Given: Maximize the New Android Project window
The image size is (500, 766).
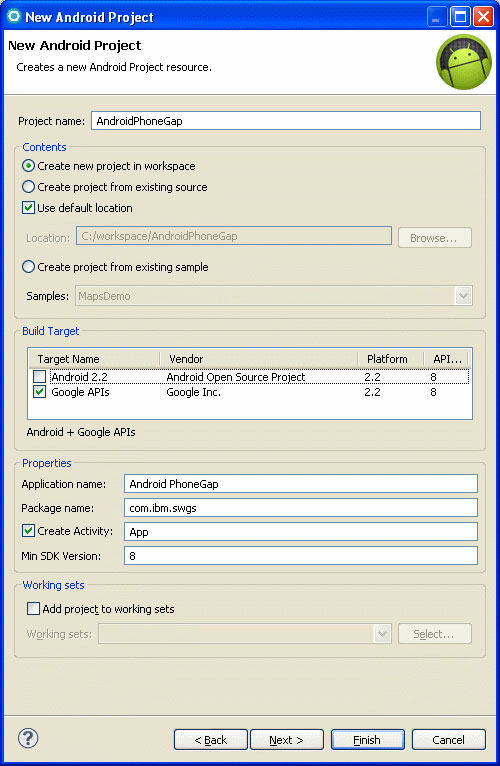Looking at the screenshot, I should pos(460,17).
